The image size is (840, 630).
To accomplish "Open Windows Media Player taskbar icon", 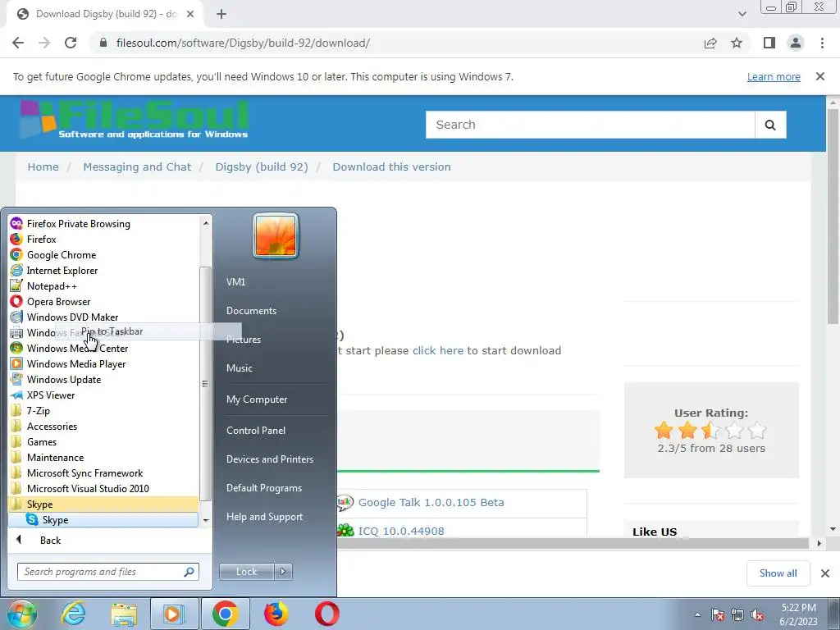I will click(x=173, y=614).
